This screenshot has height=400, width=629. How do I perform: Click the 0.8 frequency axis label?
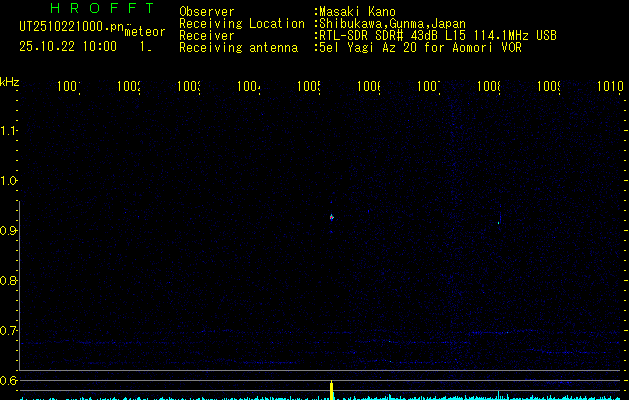pyautogui.click(x=8, y=280)
